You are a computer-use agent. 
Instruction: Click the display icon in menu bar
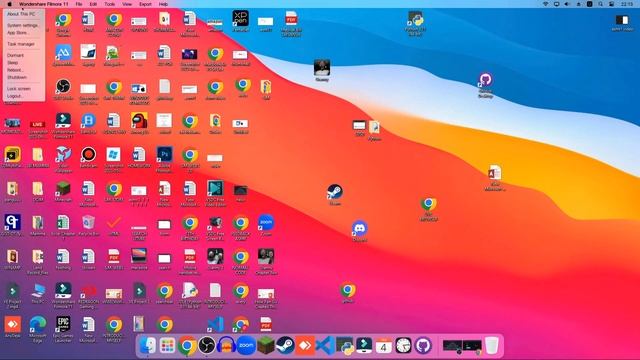[556, 4]
